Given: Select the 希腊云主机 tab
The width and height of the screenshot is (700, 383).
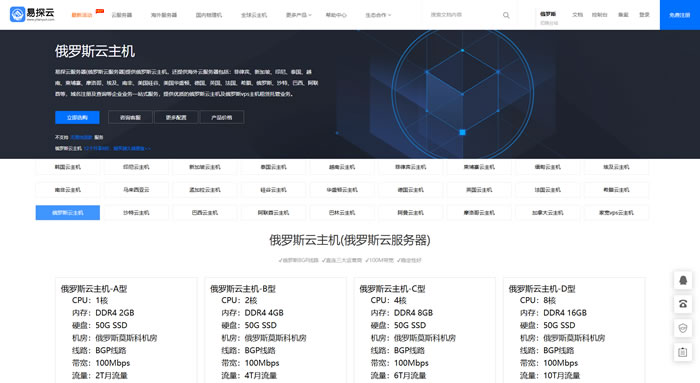Looking at the screenshot, I should click(616, 190).
